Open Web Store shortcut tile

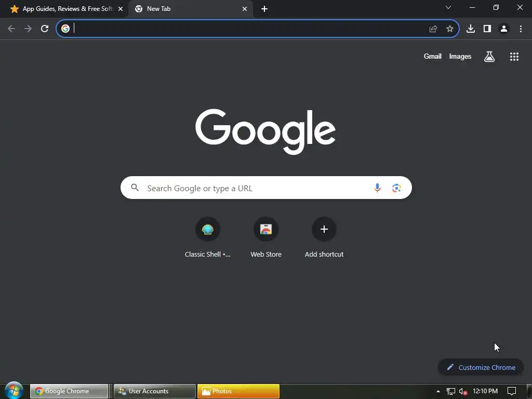266,237
